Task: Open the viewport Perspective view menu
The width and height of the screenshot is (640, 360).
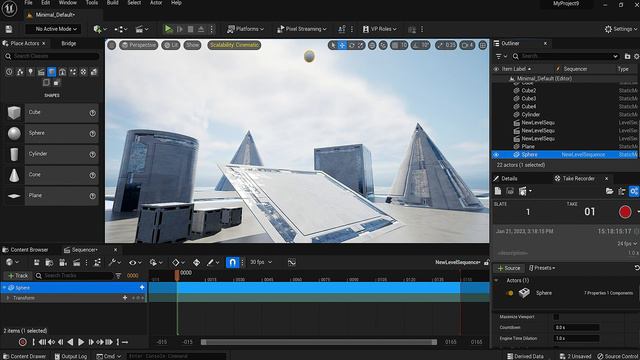Action: pos(138,45)
